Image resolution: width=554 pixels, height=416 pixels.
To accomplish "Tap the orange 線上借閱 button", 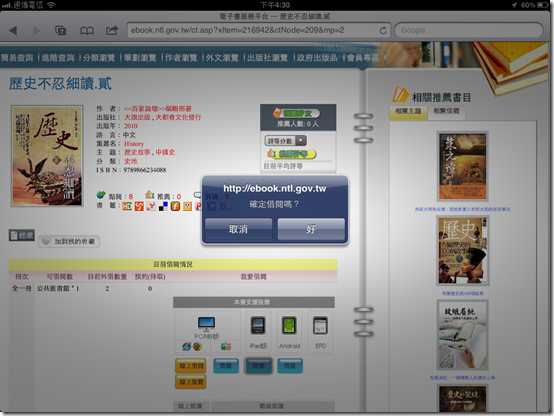I will click(x=191, y=366).
